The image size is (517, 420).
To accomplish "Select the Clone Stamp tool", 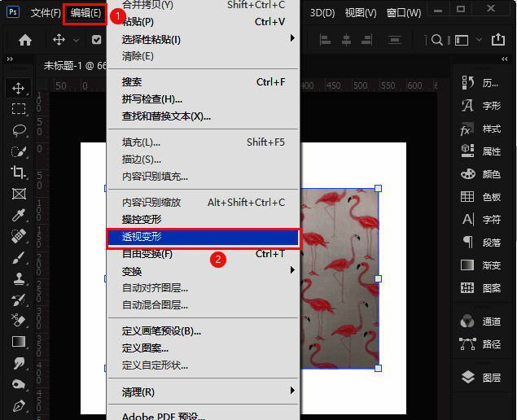I will click(19, 278).
